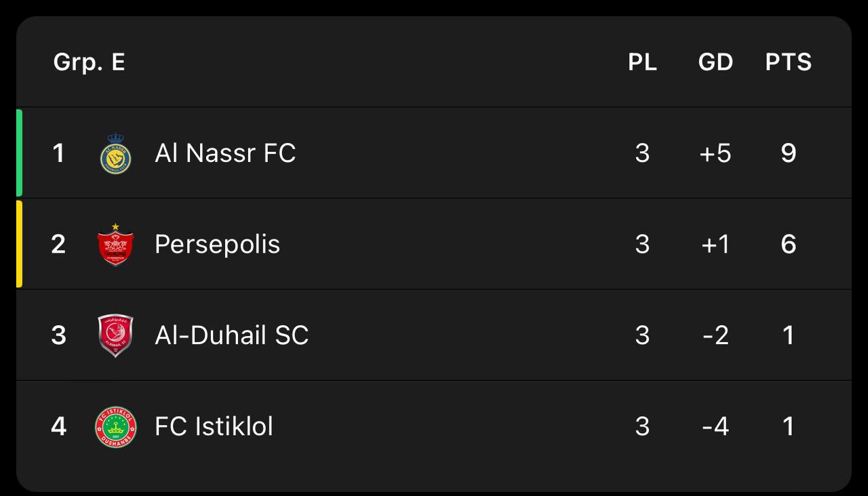Image resolution: width=868 pixels, height=496 pixels.
Task: Click the +5 goal difference value
Action: point(715,153)
